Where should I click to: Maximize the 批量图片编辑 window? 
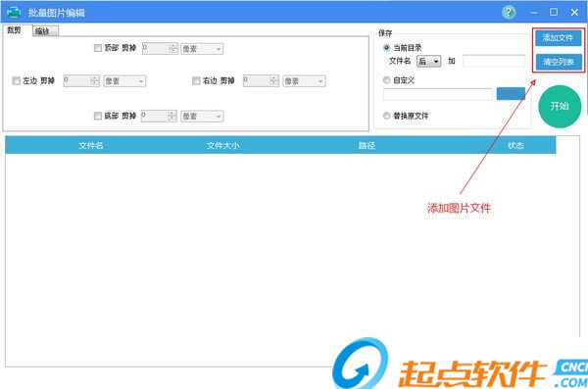554,13
